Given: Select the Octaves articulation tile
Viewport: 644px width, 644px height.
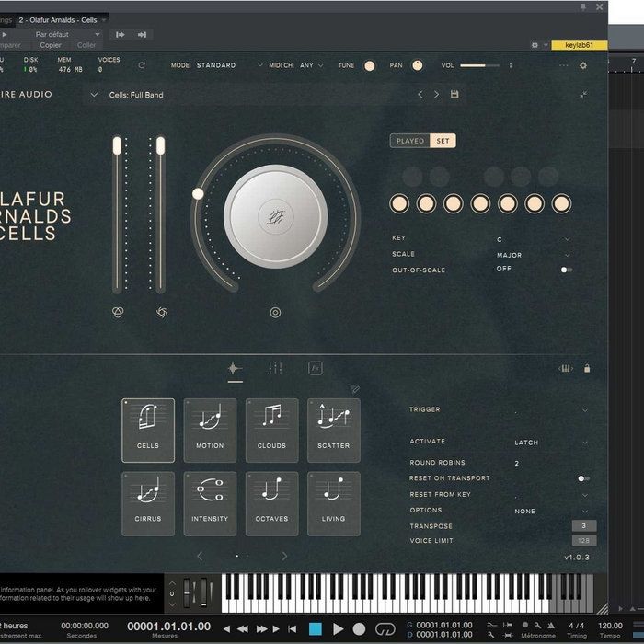Looking at the screenshot, I should point(272,503).
